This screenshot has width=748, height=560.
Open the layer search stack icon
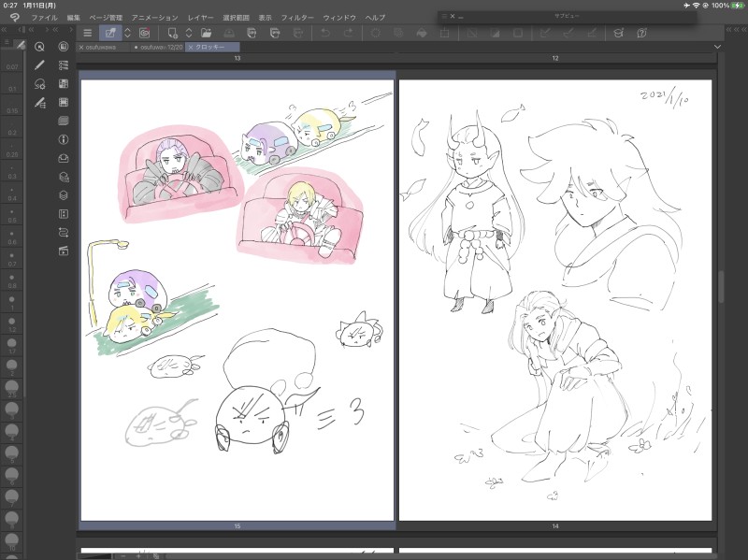click(x=64, y=177)
